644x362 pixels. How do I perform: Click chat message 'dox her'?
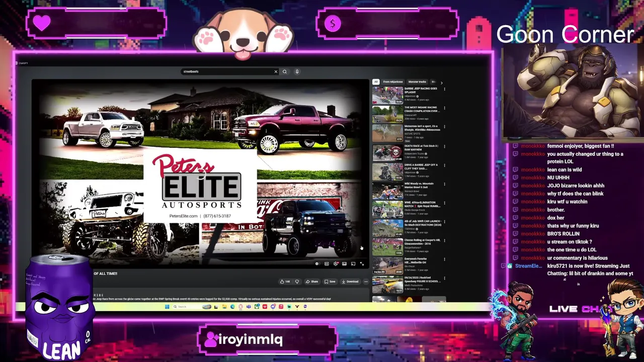point(556,218)
